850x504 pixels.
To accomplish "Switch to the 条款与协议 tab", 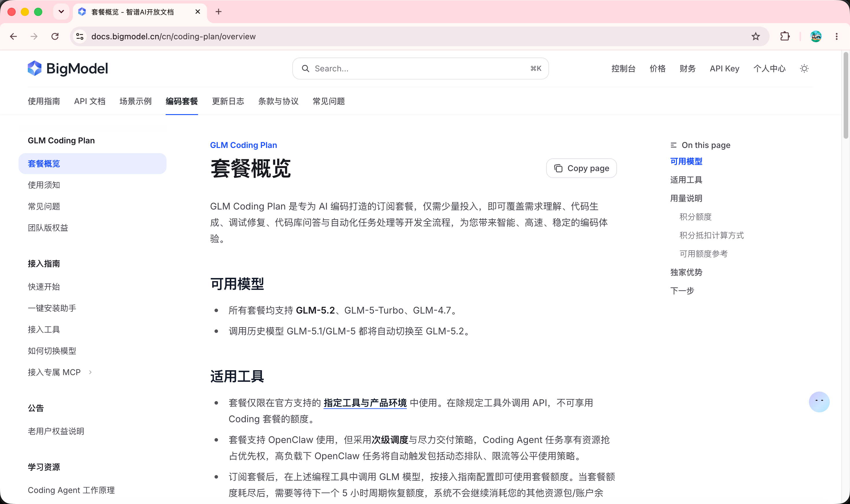I will click(278, 101).
